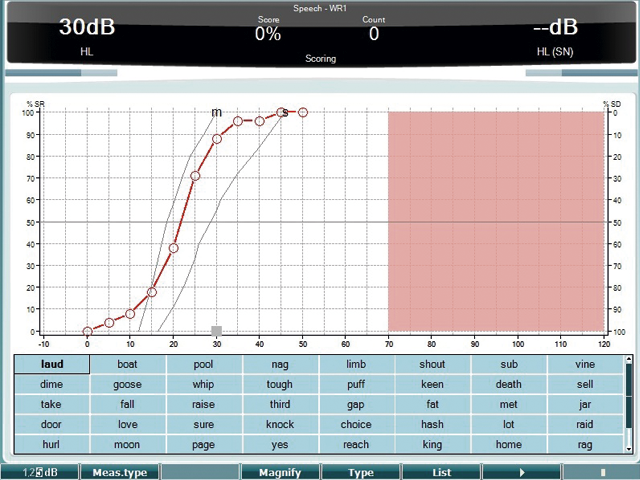Choose the word 'vine' in word table
Viewport: 640px width, 480px height.
coord(585,365)
